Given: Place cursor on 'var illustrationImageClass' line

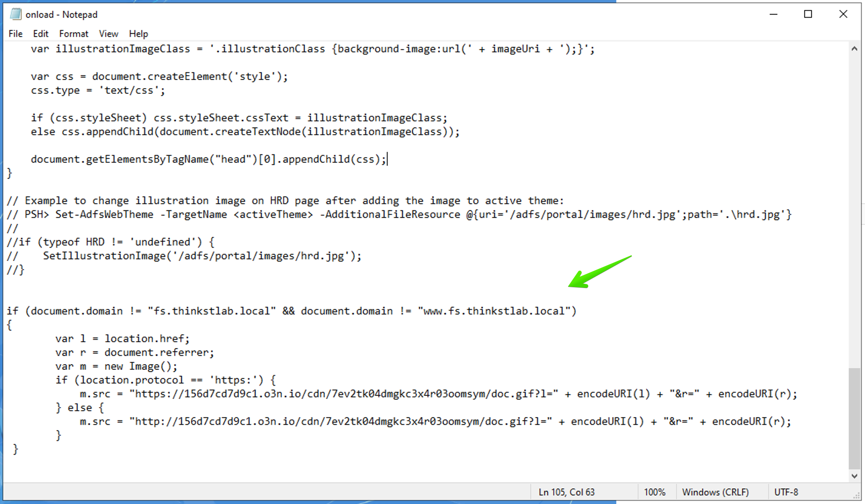Looking at the screenshot, I should (x=313, y=49).
